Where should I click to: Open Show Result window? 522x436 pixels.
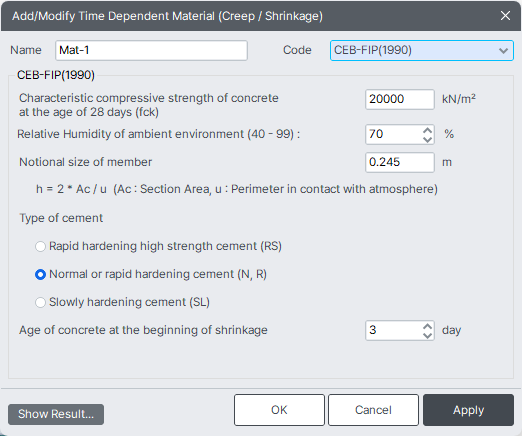point(56,414)
